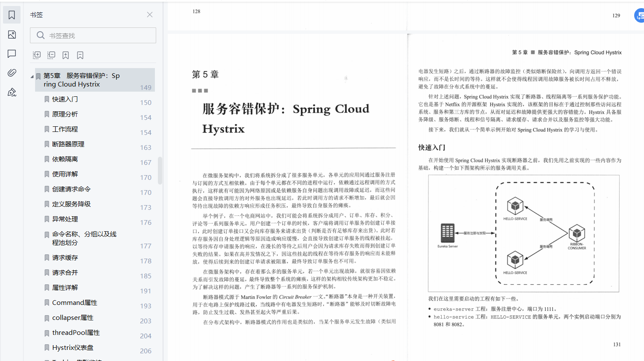644x361 pixels.
Task: Open the signature stamp icon in sidebar
Action: point(12,92)
